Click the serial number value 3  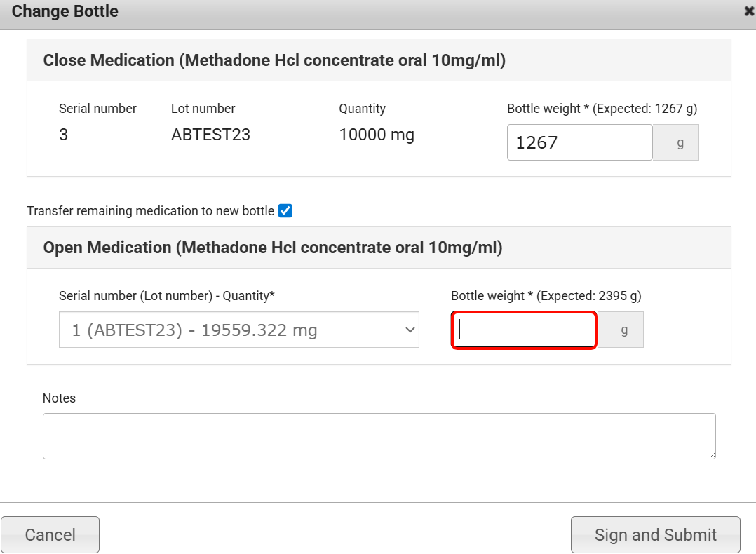[x=64, y=135]
